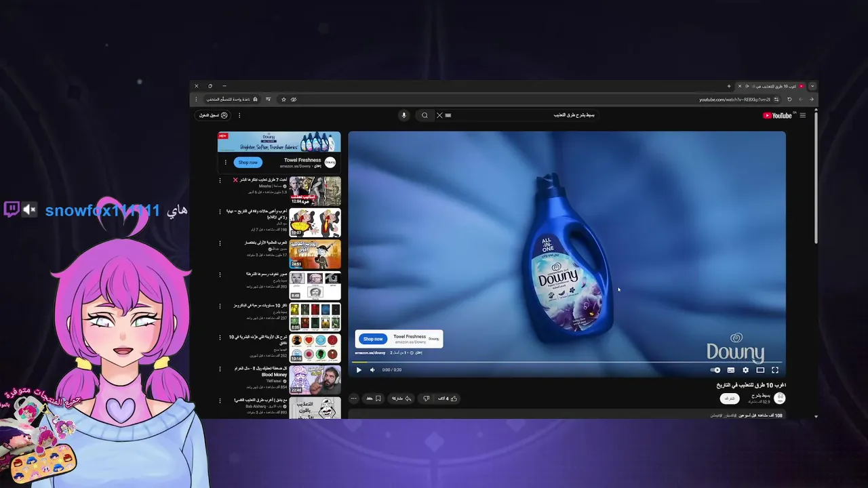
Task: Open the channel avatar under the video title
Action: click(780, 399)
